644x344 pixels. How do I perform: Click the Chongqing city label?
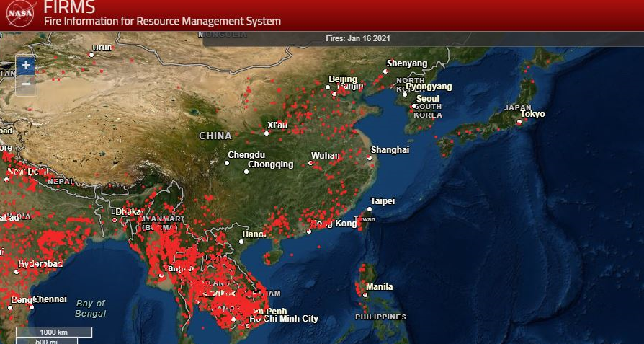[x=271, y=164]
